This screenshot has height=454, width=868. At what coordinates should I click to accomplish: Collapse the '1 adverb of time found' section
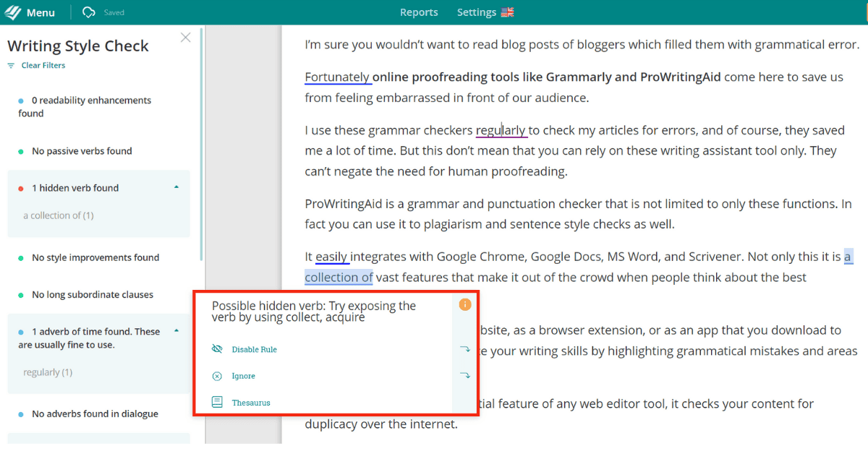[x=176, y=331]
